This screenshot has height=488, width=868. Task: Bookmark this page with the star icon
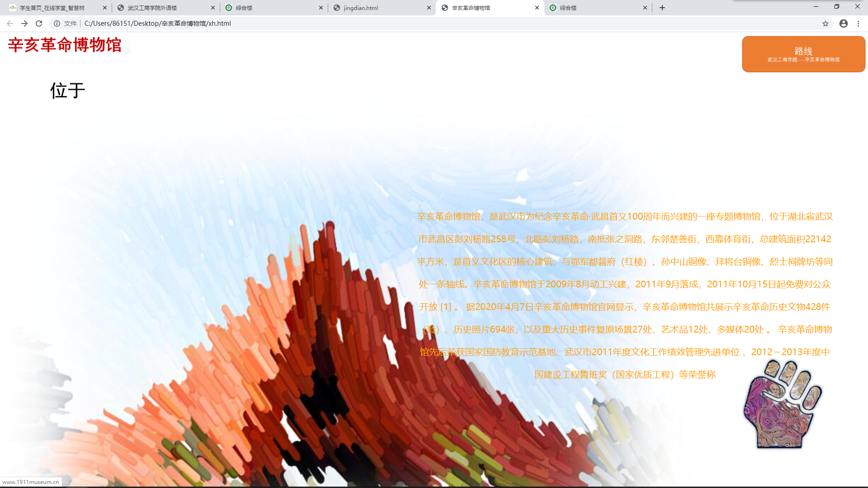pyautogui.click(x=826, y=23)
